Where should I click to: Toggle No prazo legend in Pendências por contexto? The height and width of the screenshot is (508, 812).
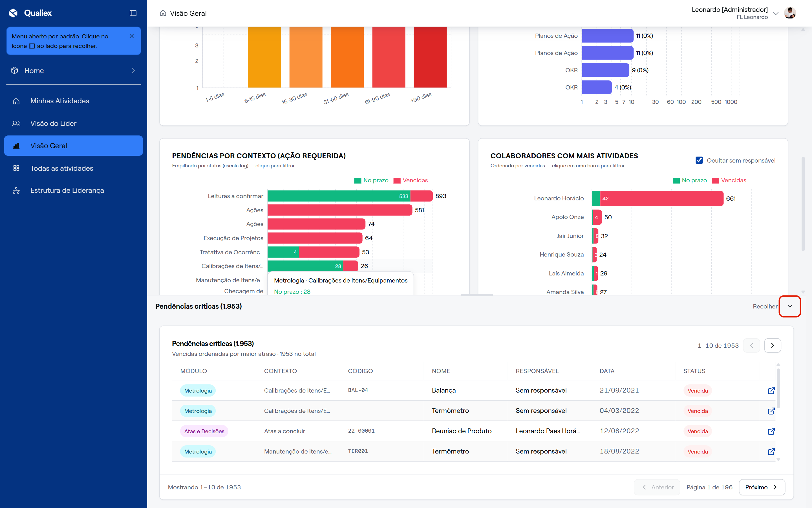tap(371, 180)
